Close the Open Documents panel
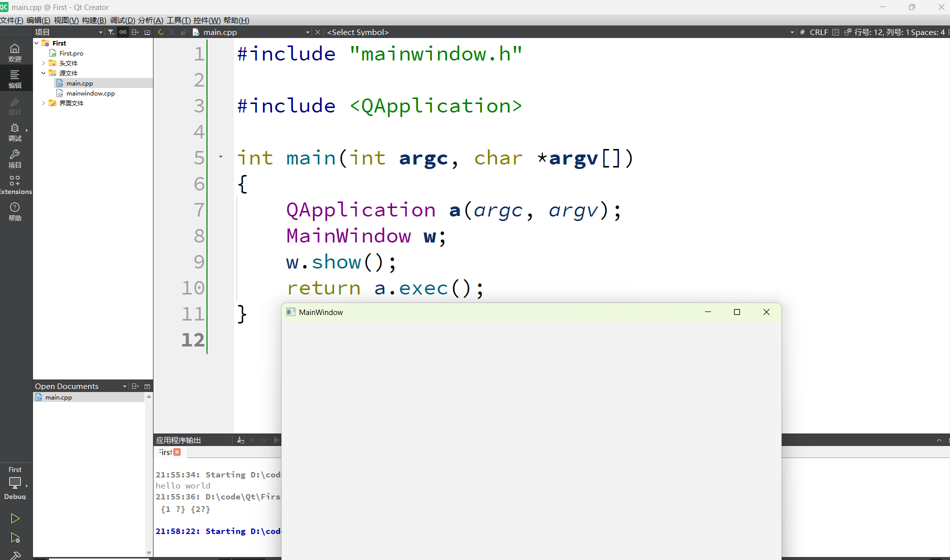The image size is (950, 560). click(147, 386)
